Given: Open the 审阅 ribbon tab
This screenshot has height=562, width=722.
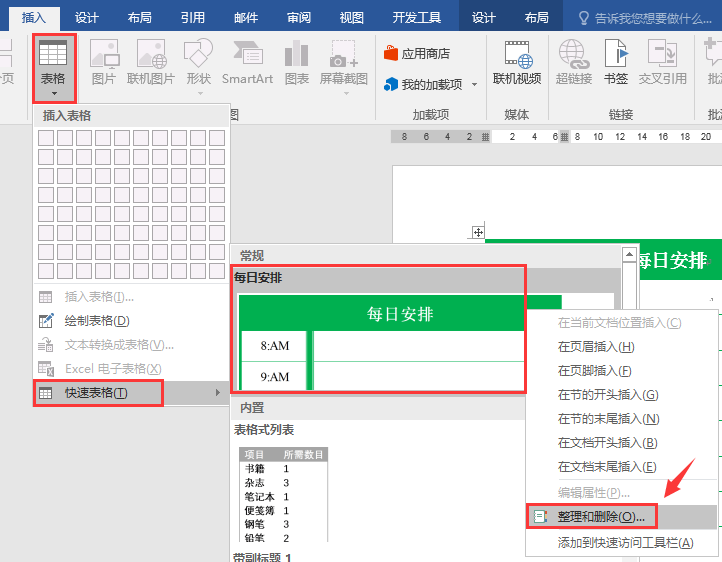Looking at the screenshot, I should 299,18.
